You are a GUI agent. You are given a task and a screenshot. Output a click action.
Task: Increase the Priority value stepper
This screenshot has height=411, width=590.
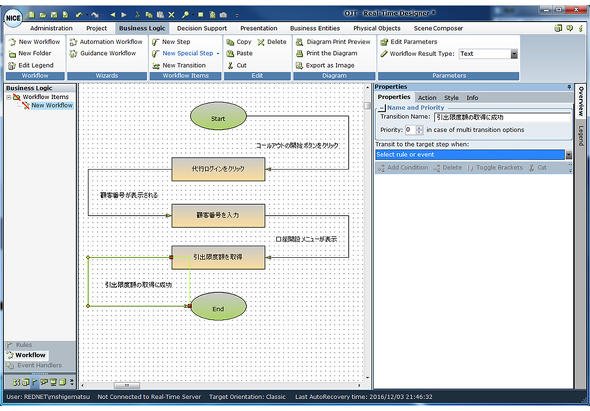tap(419, 128)
